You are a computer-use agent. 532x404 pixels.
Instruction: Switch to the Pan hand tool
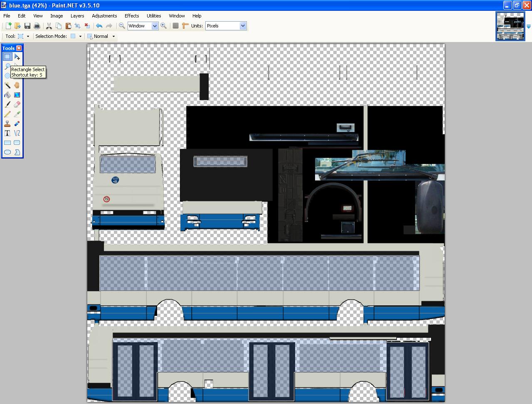pos(17,85)
